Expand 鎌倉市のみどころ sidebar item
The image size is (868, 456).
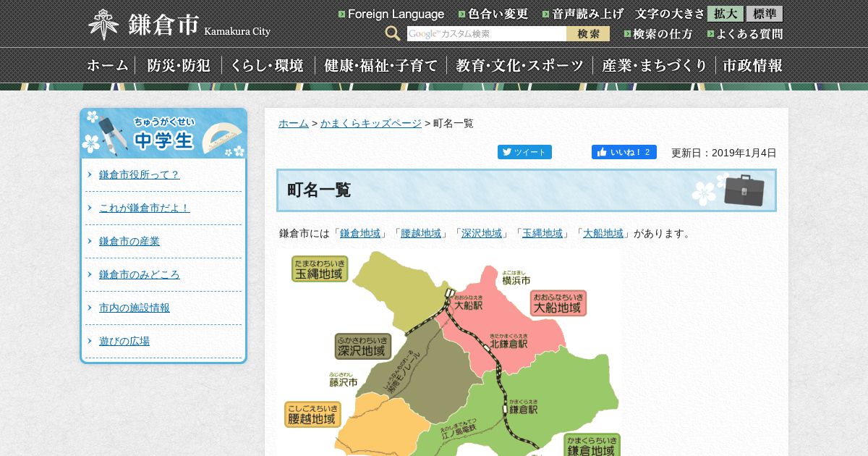139,274
